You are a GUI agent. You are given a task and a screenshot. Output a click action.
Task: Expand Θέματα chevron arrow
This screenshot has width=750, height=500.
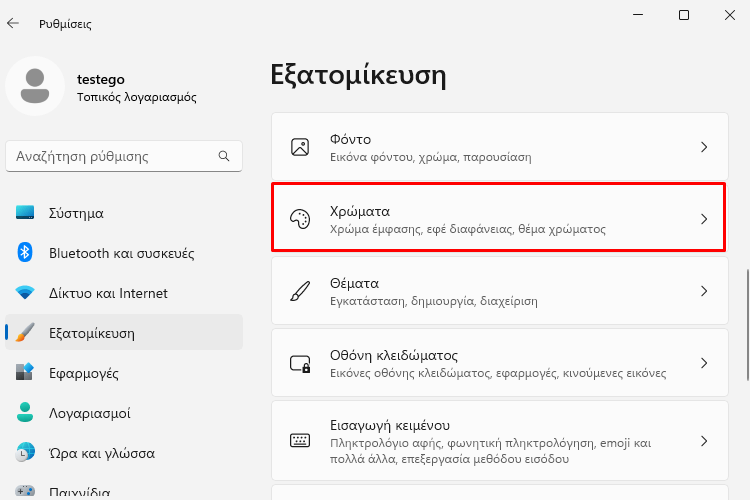click(x=704, y=291)
